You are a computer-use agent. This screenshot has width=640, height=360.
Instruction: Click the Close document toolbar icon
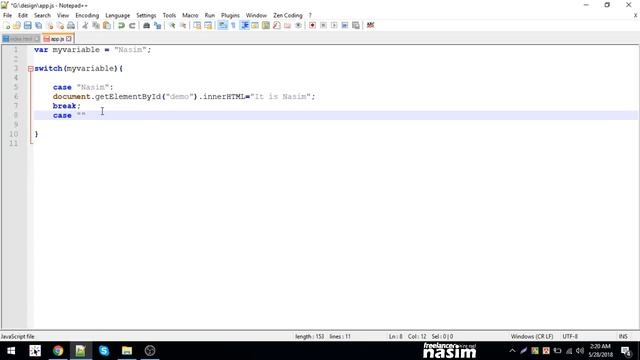[x=49, y=25]
